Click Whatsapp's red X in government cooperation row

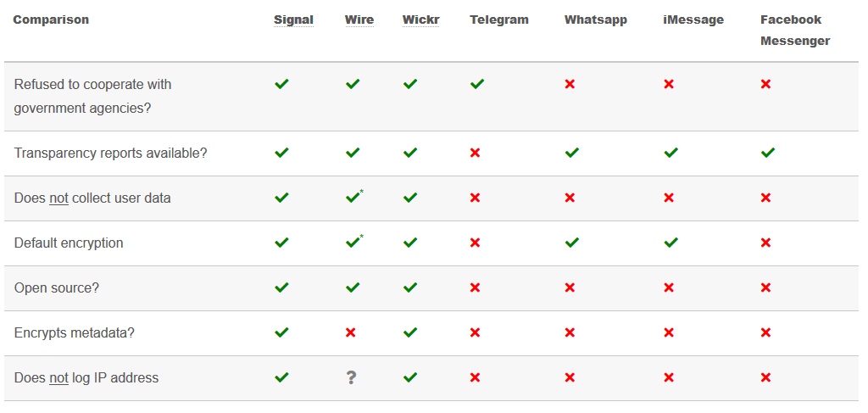570,84
